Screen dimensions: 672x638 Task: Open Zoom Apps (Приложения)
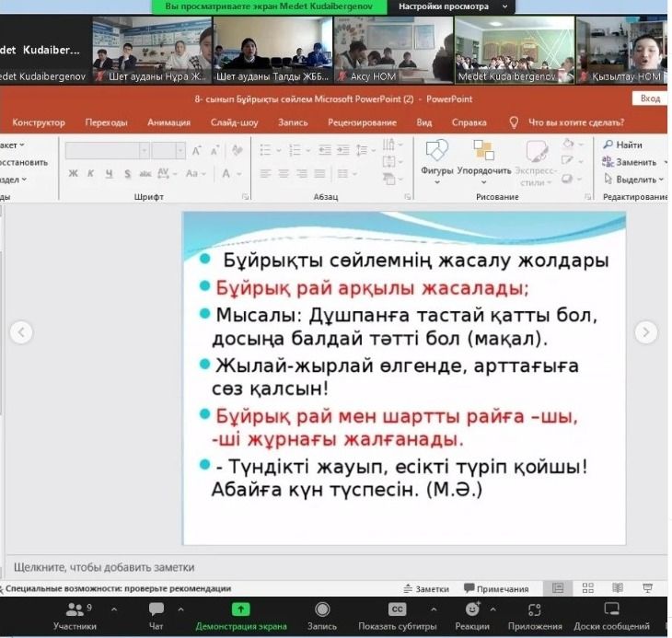(535, 615)
